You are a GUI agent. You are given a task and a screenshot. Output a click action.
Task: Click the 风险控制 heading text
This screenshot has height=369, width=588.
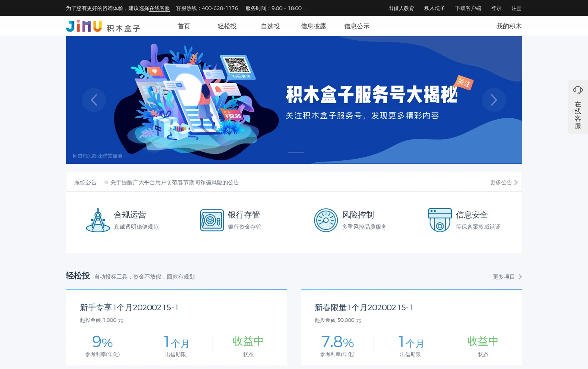click(x=358, y=215)
